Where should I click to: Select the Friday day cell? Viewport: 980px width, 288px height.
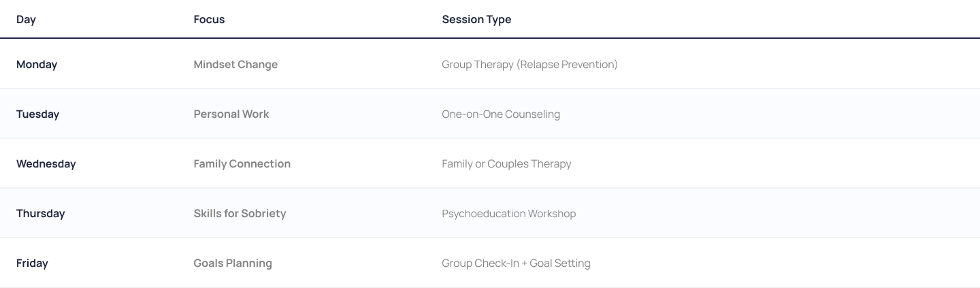click(32, 263)
